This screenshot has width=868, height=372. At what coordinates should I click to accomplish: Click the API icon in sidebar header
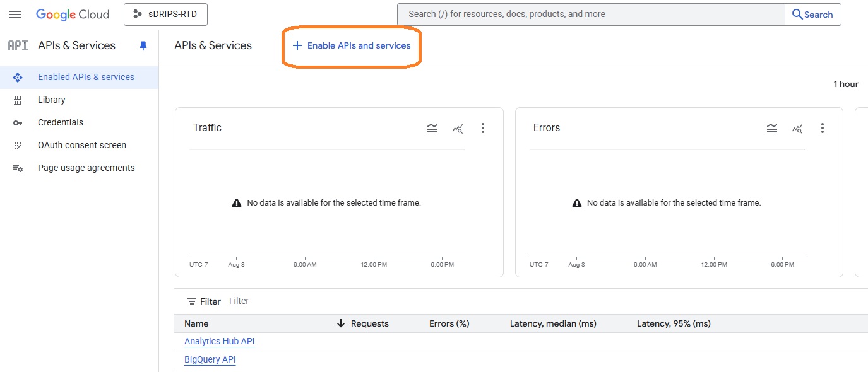click(18, 45)
